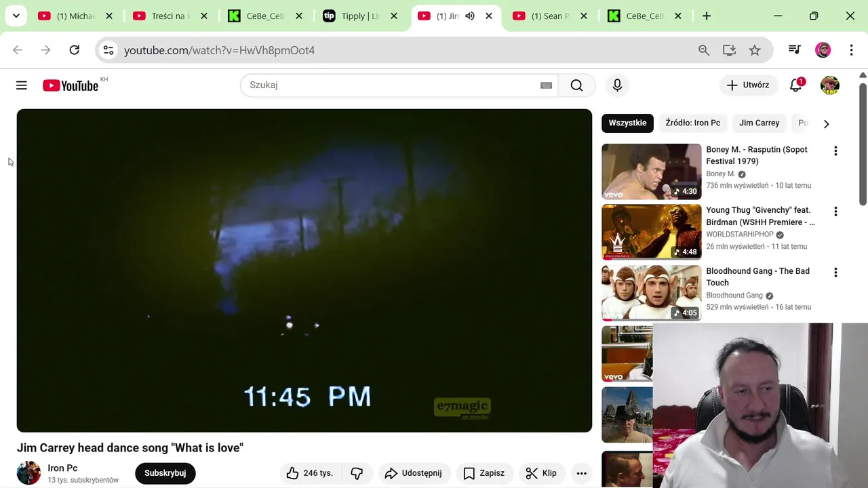This screenshot has height=488, width=868.
Task: Select the Wszystkie filter chip
Action: click(x=627, y=123)
